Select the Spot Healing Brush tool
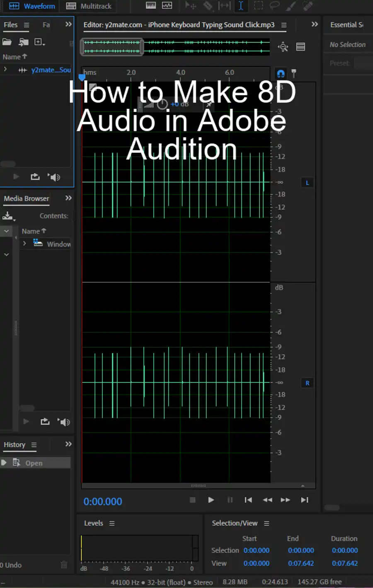 point(308,6)
